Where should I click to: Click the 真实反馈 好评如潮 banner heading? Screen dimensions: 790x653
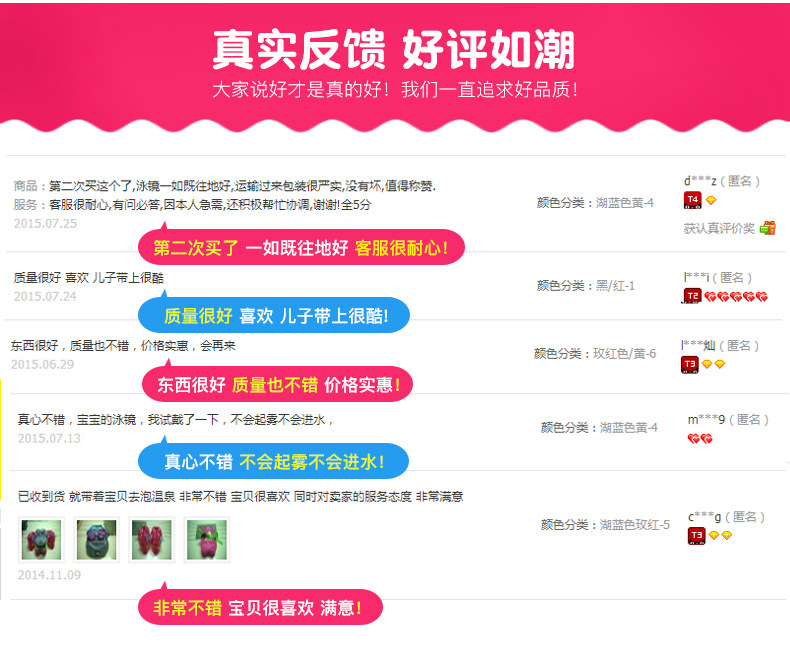pyautogui.click(x=393, y=50)
